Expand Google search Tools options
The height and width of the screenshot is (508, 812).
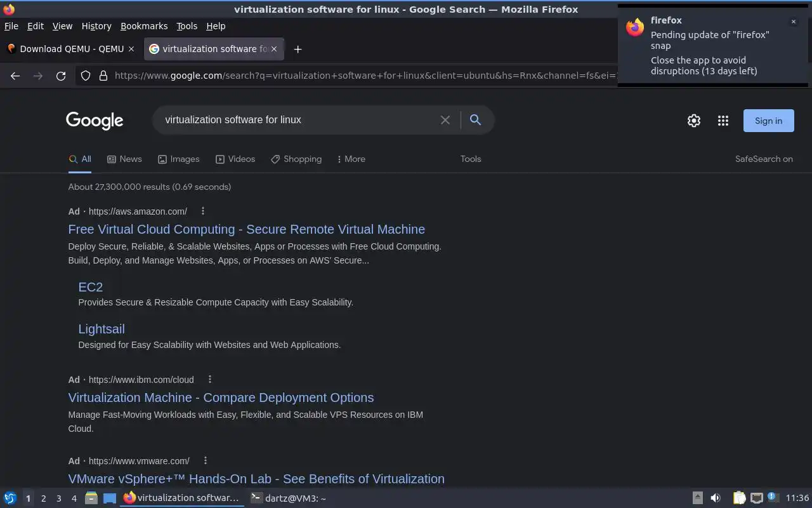pos(471,159)
